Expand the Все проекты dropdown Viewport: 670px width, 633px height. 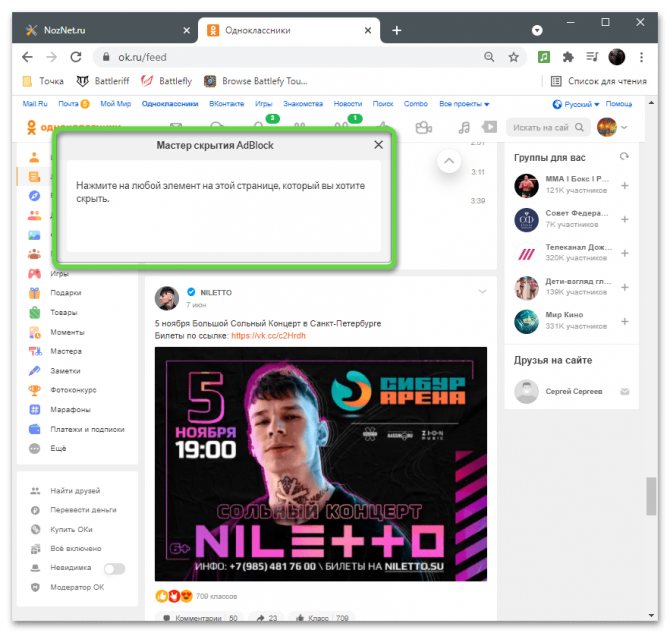[x=464, y=104]
